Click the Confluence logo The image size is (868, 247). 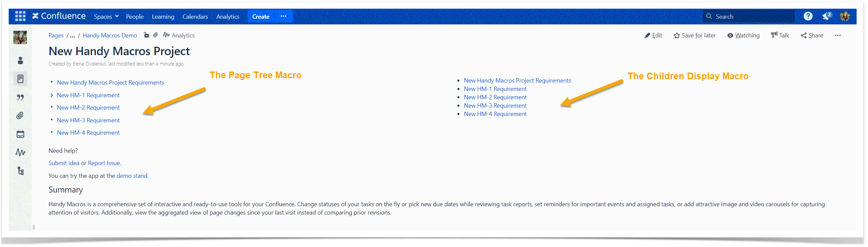click(59, 16)
